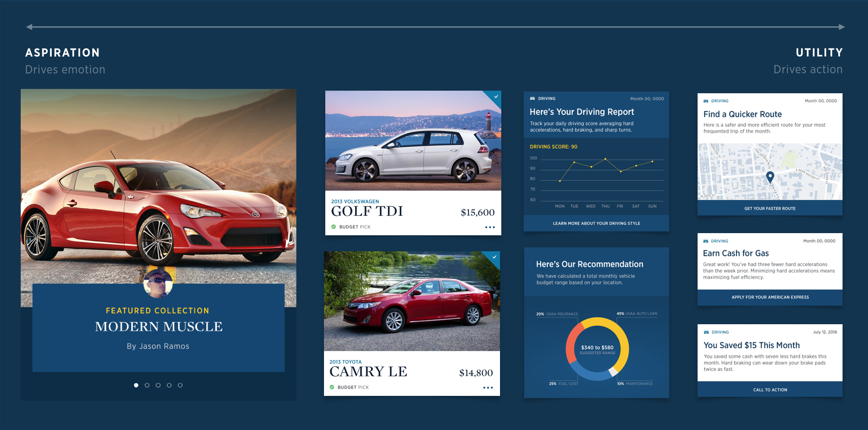Click the Find a Quicker Route heading
The image size is (868, 430).
[x=742, y=114]
